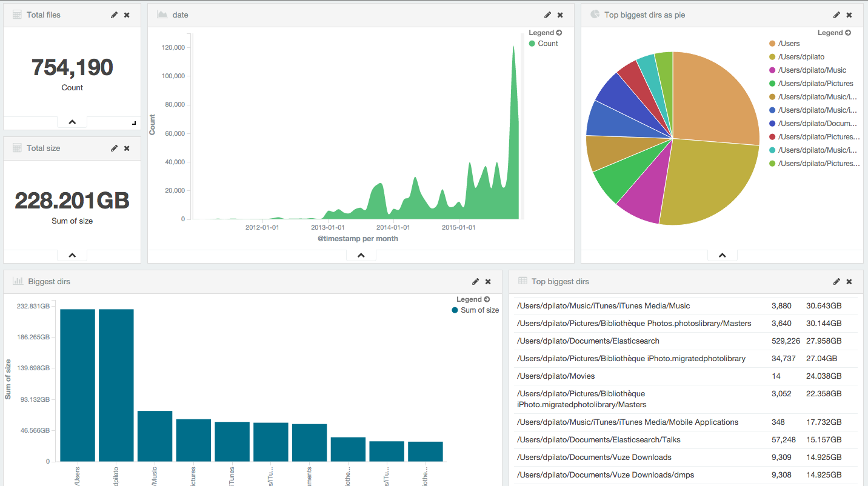Image resolution: width=868 pixels, height=486 pixels.
Task: Collapse the Top biggest dirs as pie panel
Action: pos(722,255)
